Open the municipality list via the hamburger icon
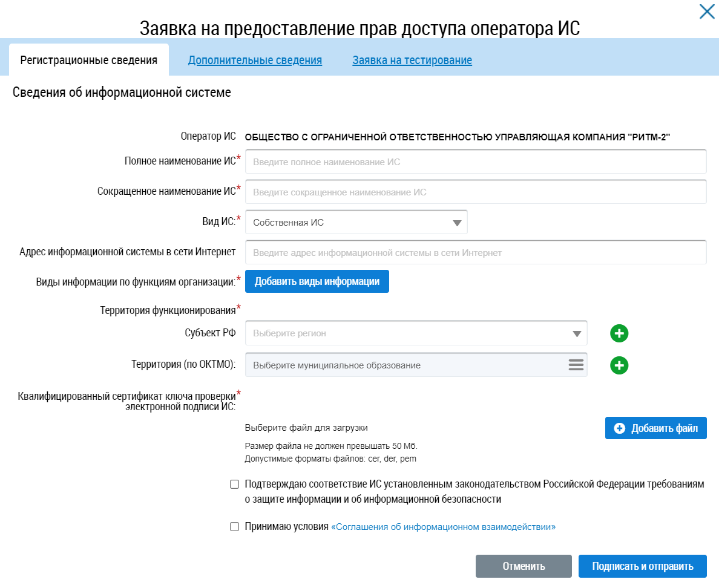This screenshot has width=719, height=588. point(576,365)
